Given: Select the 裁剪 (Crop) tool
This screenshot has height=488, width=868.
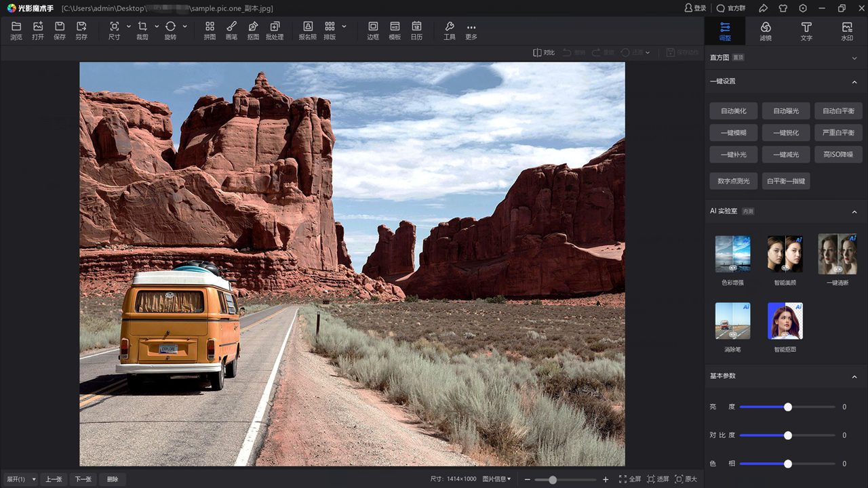Looking at the screenshot, I should click(x=142, y=30).
